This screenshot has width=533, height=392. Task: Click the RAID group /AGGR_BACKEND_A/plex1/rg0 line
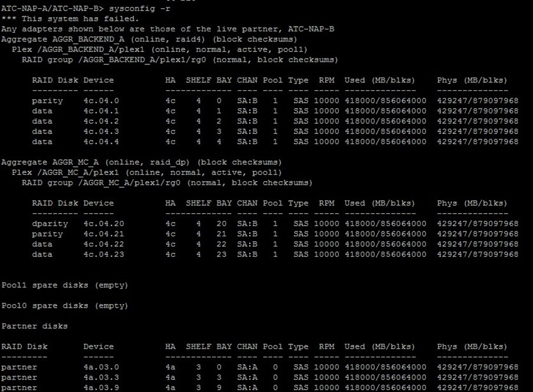(x=180, y=60)
